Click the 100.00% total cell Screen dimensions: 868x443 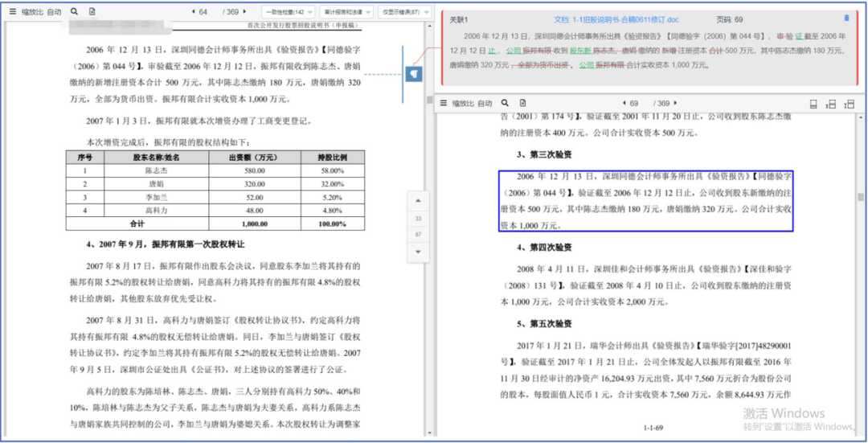pyautogui.click(x=333, y=224)
